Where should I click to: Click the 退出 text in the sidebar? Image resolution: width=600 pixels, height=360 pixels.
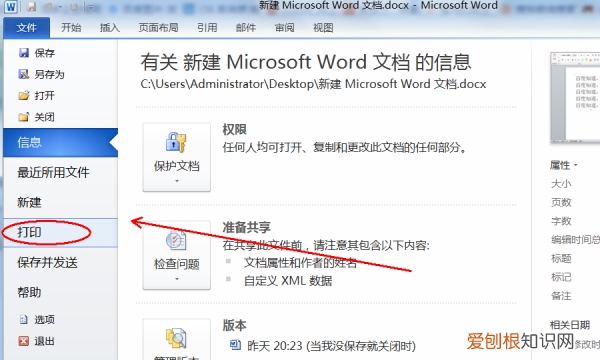coord(44,341)
